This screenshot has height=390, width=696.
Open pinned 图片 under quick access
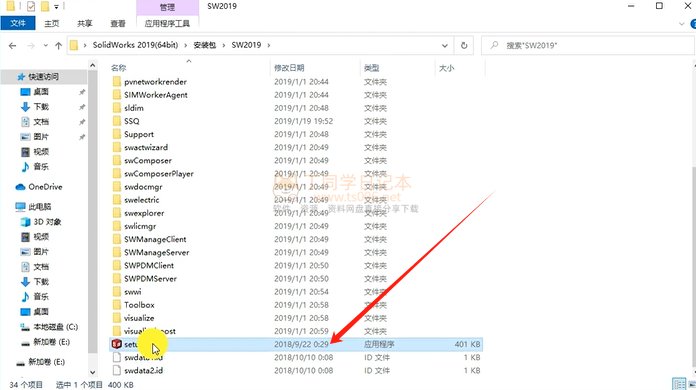[x=41, y=137]
